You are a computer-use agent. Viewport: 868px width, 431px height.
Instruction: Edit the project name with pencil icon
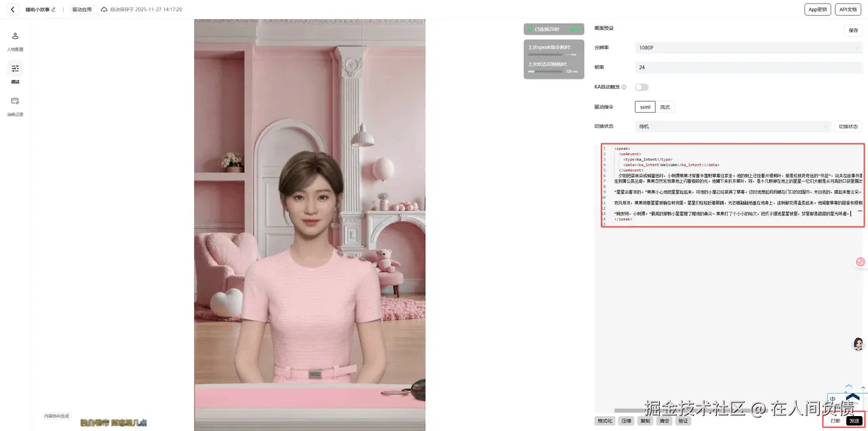tap(54, 10)
